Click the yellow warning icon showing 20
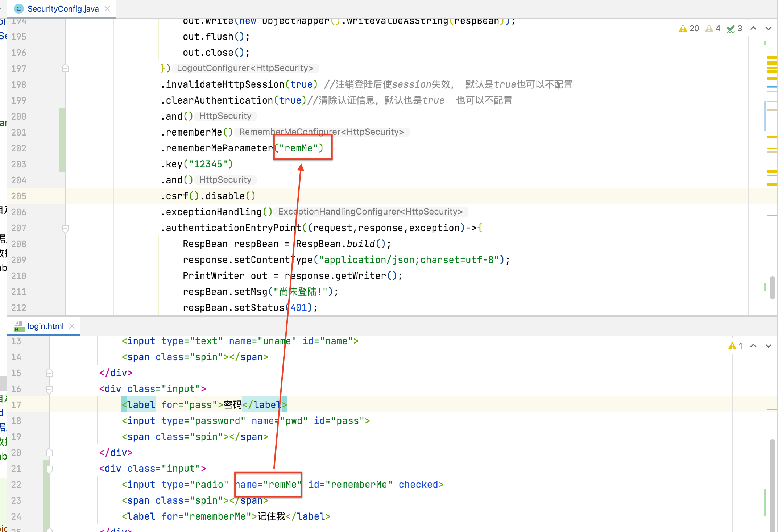 tap(683, 28)
